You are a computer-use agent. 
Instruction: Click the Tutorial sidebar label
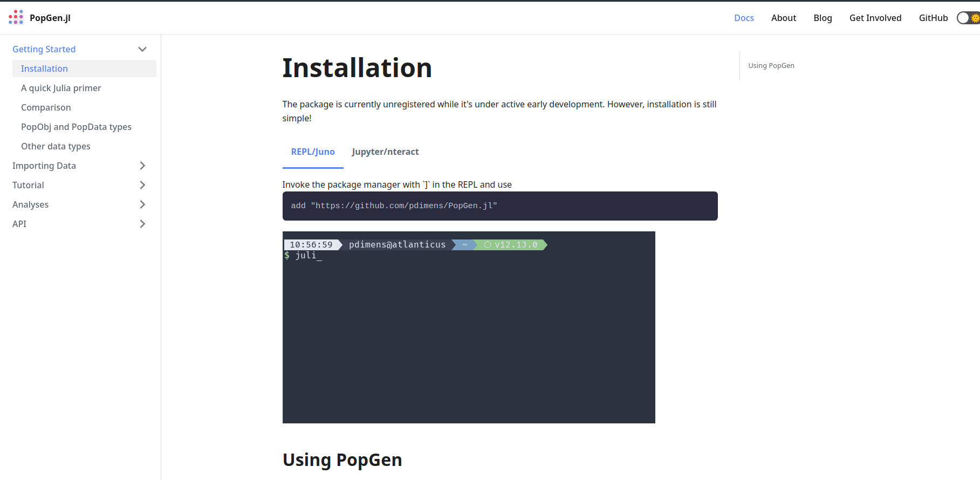coord(28,185)
